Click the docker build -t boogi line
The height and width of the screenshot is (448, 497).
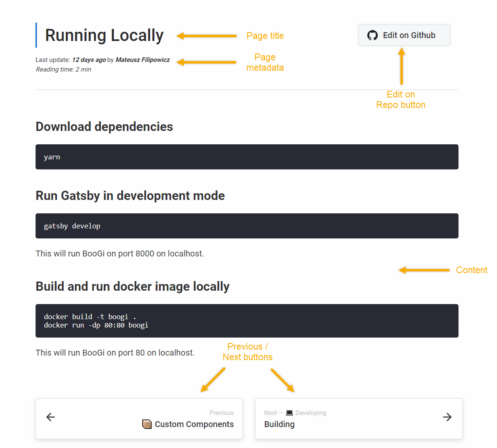[90, 317]
